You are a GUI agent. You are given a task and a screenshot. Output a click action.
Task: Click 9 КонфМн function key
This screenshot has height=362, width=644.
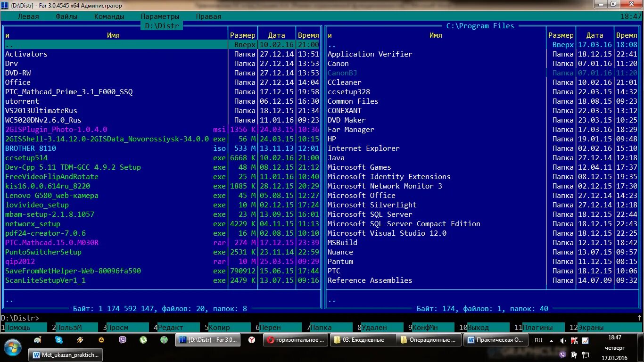click(431, 328)
